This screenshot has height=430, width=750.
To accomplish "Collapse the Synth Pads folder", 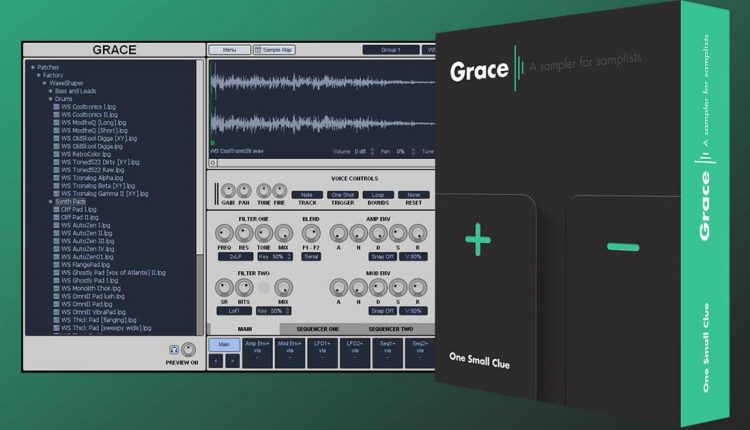I will [52, 201].
